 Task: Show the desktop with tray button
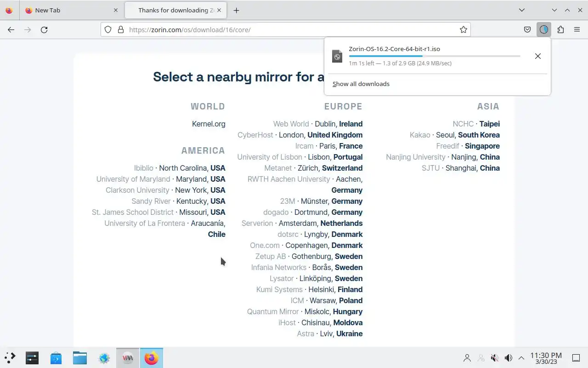point(576,358)
